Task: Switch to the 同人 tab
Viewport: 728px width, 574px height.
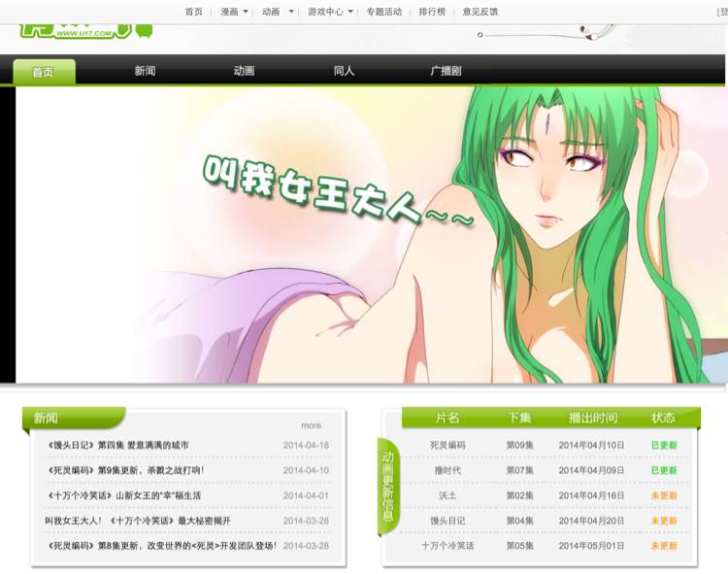Action: tap(344, 71)
